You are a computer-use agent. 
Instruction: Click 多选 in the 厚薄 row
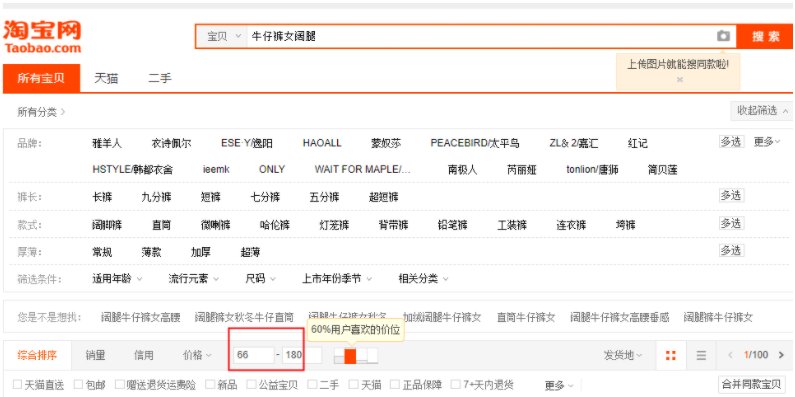pos(731,250)
